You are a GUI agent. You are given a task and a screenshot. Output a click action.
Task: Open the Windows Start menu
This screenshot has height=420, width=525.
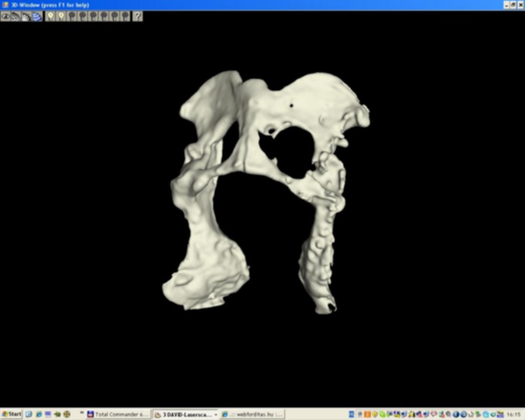pos(12,415)
